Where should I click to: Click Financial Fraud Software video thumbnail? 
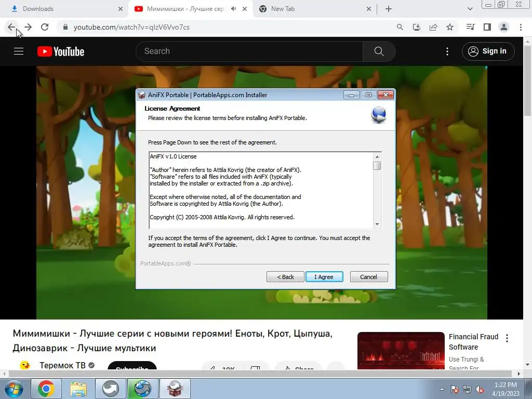401,351
